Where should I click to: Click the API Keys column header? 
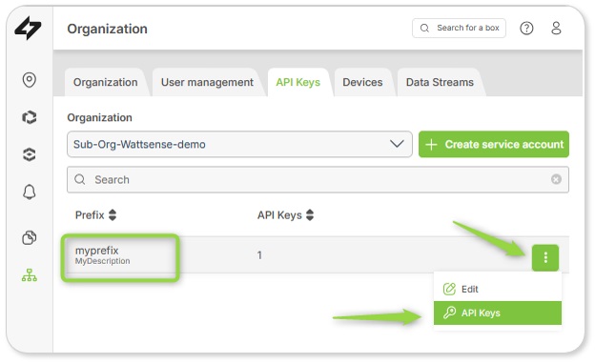click(x=279, y=215)
